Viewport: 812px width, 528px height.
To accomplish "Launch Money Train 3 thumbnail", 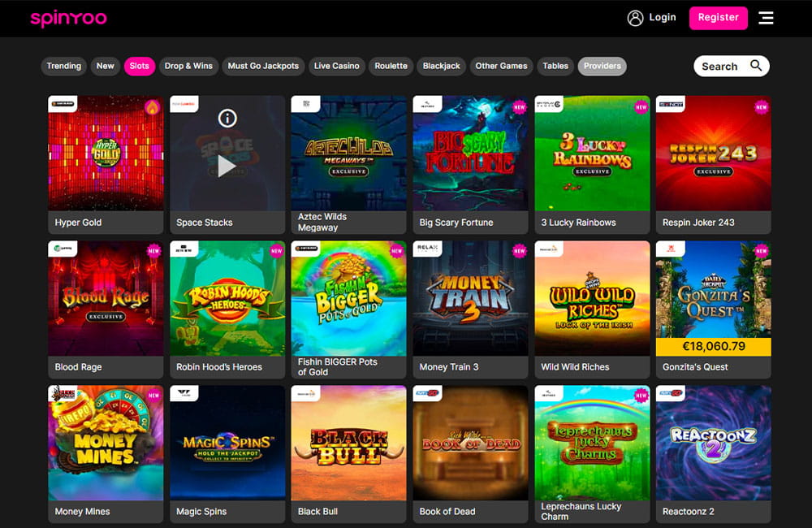I will (x=470, y=298).
